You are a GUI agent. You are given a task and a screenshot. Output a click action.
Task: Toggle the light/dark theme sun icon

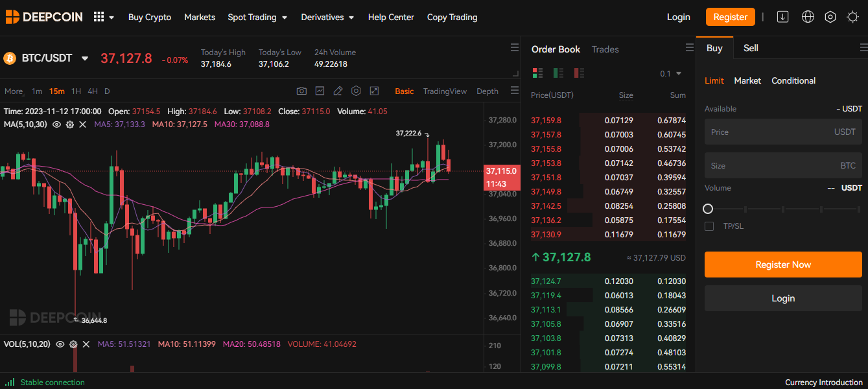[853, 17]
